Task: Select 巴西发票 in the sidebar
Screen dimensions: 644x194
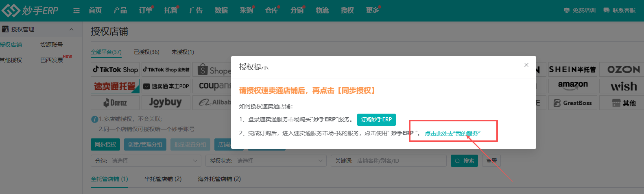Action: tap(52, 60)
